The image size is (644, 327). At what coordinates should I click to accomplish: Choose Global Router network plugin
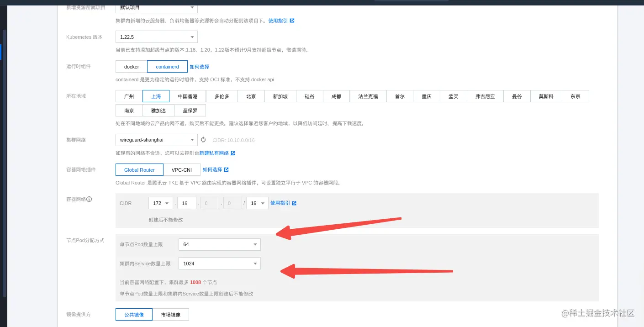pos(139,170)
